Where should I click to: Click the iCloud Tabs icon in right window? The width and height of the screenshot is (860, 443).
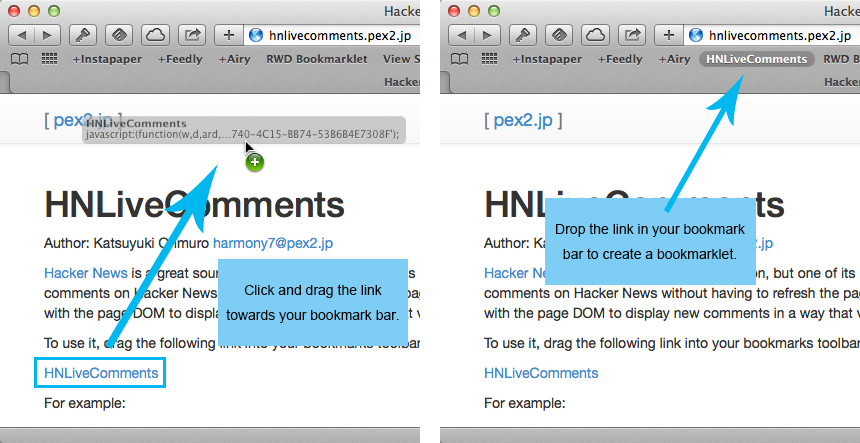tap(595, 35)
